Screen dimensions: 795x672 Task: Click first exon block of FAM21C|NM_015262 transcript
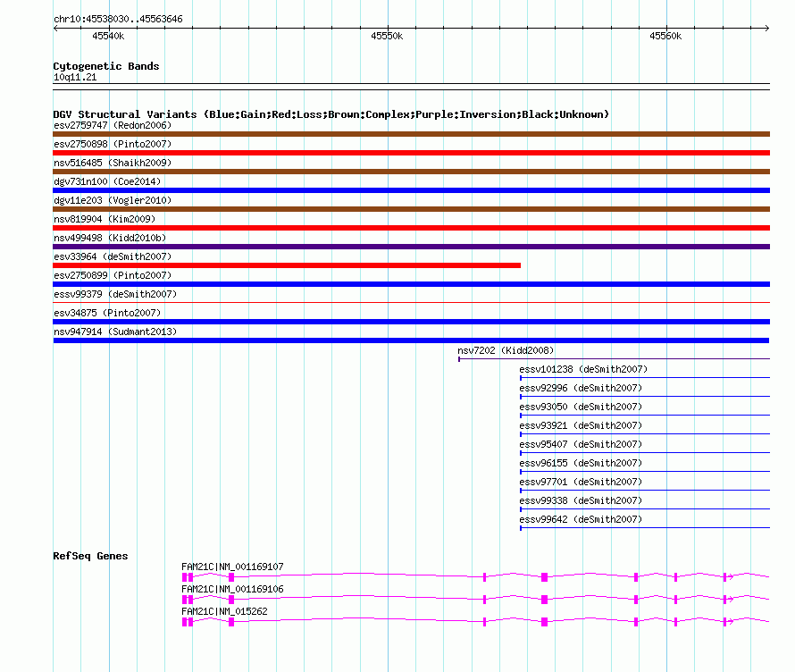(x=185, y=622)
